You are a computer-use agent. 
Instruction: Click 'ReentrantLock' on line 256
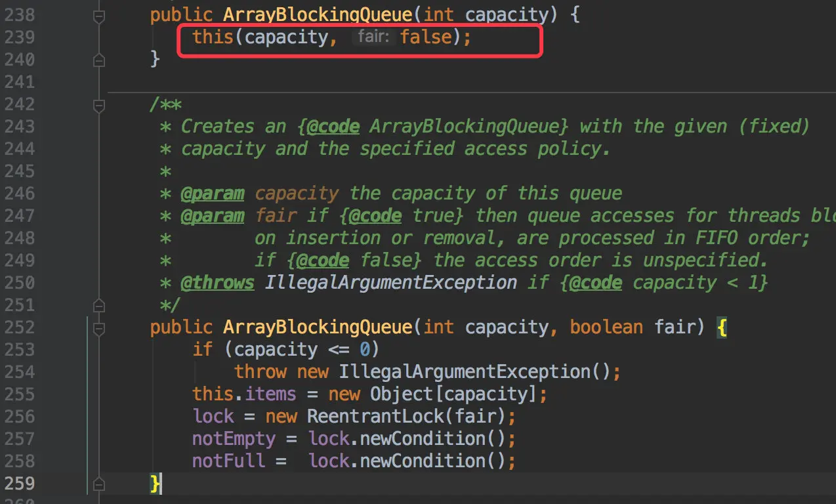pyautogui.click(x=375, y=416)
